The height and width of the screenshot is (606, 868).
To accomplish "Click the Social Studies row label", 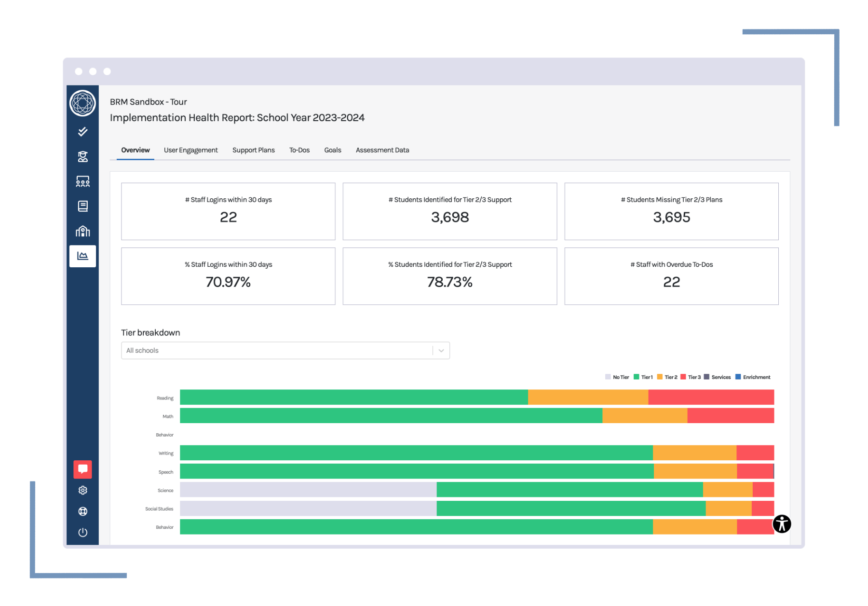I will (159, 509).
